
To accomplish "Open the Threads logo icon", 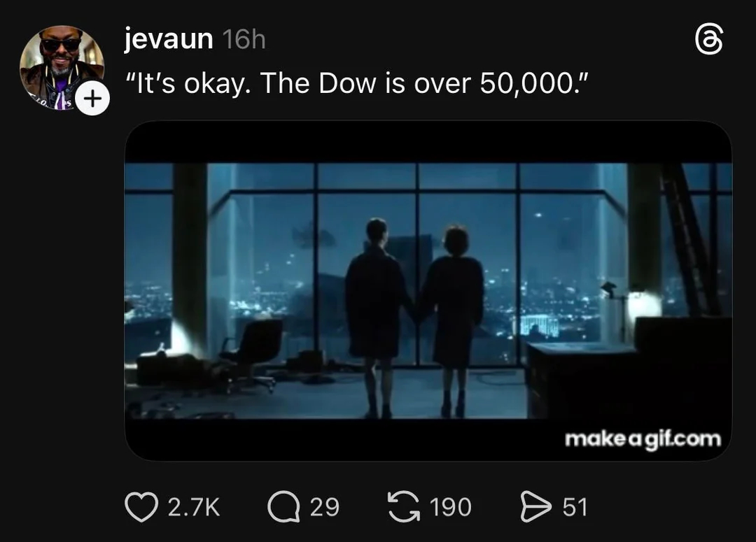I will tap(708, 39).
